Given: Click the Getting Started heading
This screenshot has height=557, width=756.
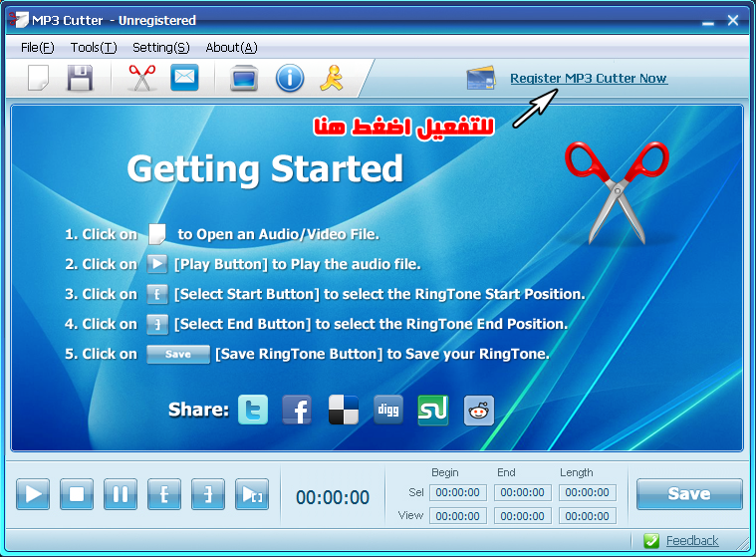Looking at the screenshot, I should (265, 168).
